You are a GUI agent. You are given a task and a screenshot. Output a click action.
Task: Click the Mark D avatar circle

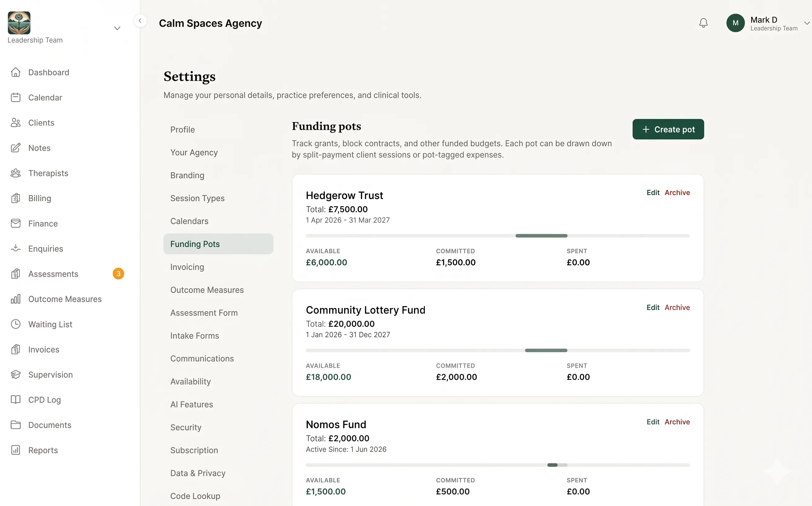pos(735,23)
